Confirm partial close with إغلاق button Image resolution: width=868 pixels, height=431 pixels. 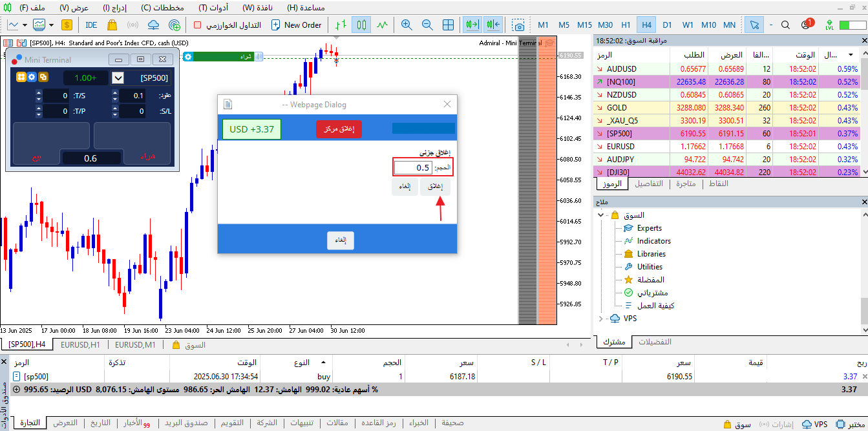(x=435, y=187)
